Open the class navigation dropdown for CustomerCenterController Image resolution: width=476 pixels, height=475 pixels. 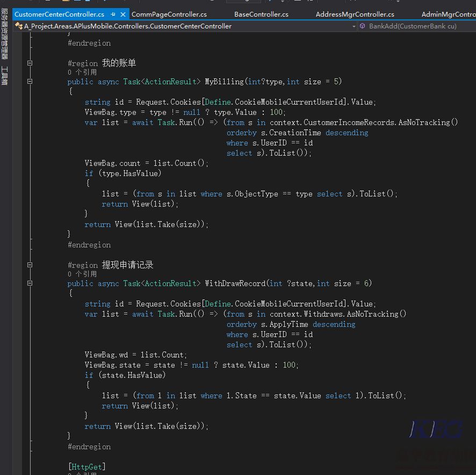[185, 26]
